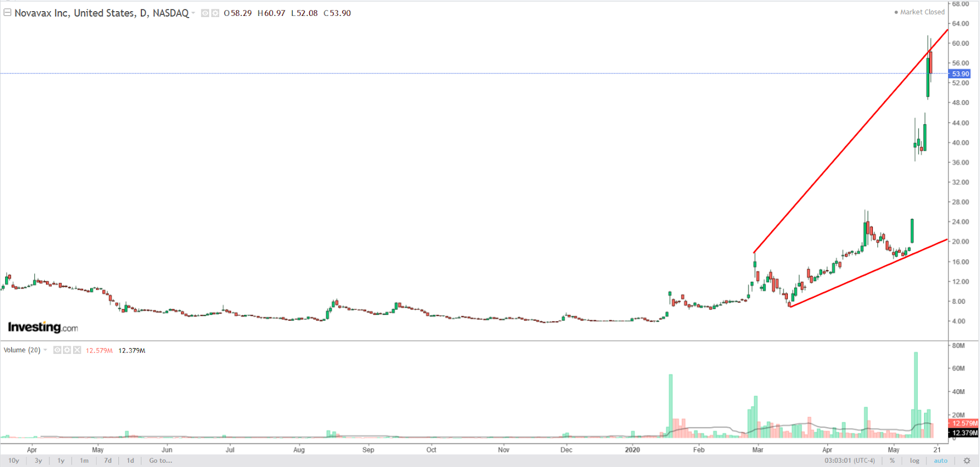The width and height of the screenshot is (980, 467).
Task: Click the black 12.379M volume MA axis label
Action: [964, 433]
